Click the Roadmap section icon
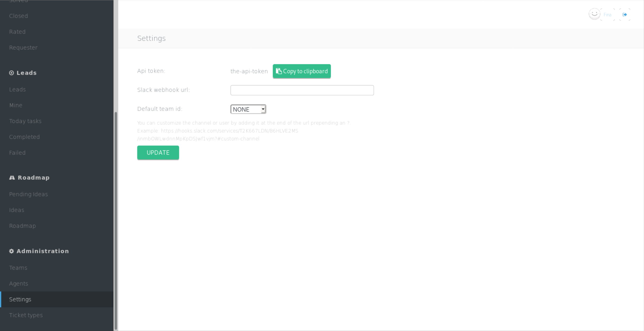 (x=12, y=177)
